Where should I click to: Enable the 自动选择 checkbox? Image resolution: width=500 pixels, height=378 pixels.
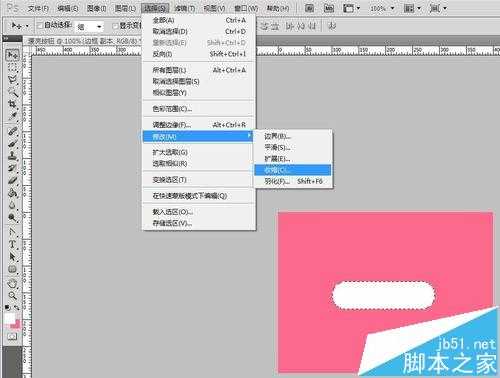tap(40, 25)
